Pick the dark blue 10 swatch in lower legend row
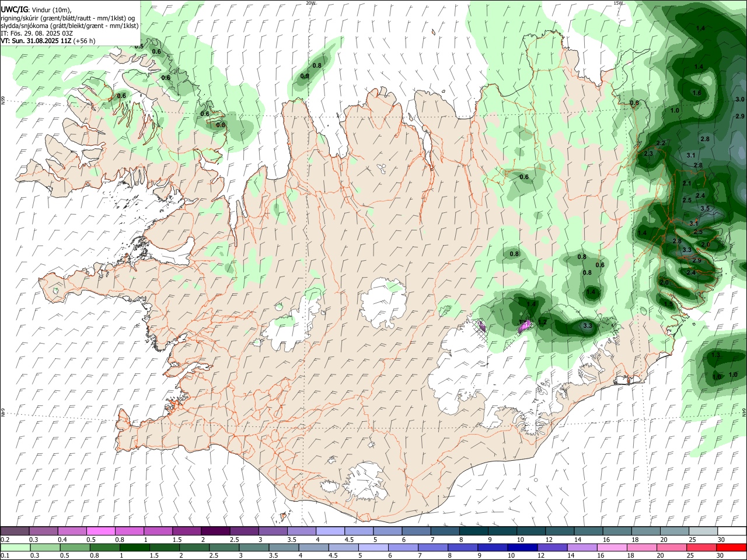Image resolution: width=747 pixels, height=560 pixels. (x=522, y=547)
